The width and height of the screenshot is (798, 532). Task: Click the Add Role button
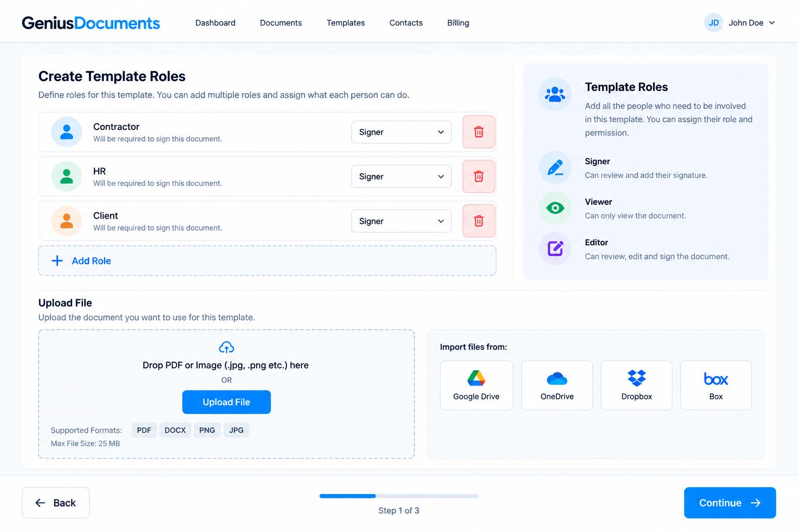point(267,261)
